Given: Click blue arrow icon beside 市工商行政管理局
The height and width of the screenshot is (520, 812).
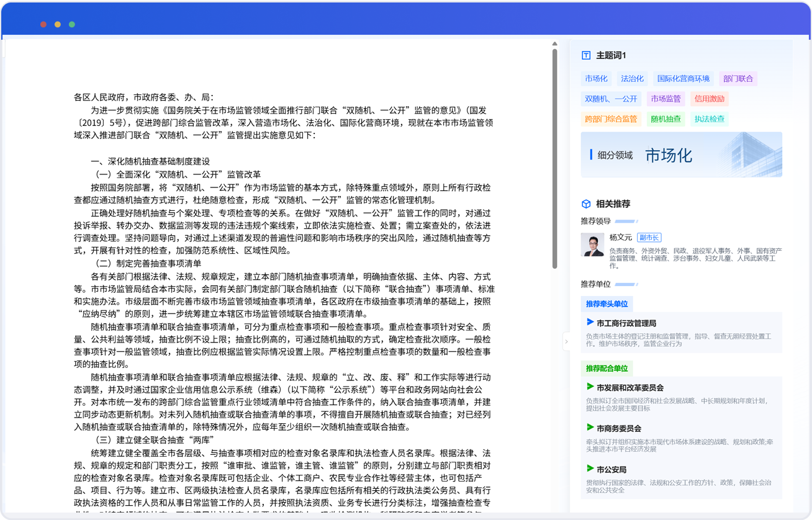Looking at the screenshot, I should (x=590, y=322).
